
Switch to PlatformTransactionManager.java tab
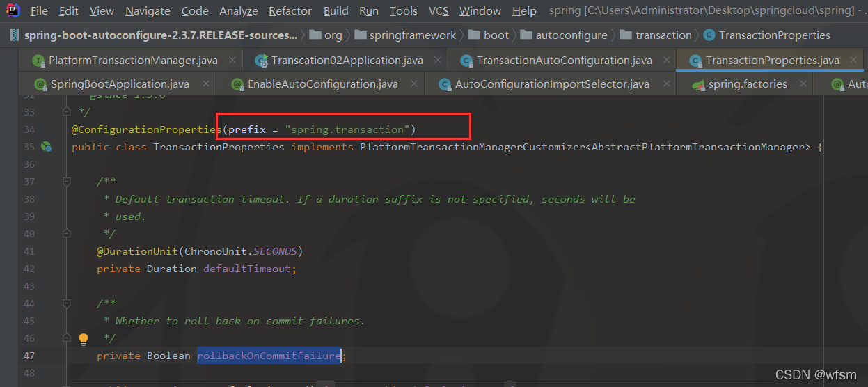[x=133, y=61]
